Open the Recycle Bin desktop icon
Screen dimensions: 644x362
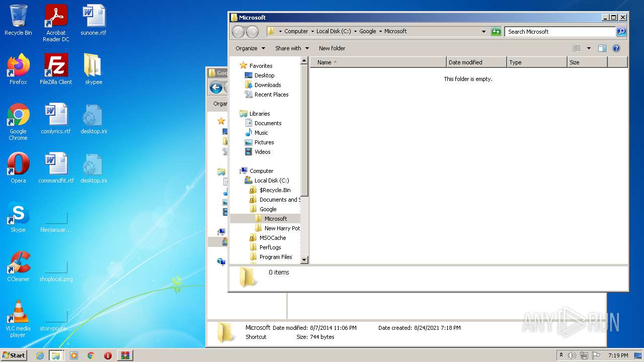[x=18, y=20]
